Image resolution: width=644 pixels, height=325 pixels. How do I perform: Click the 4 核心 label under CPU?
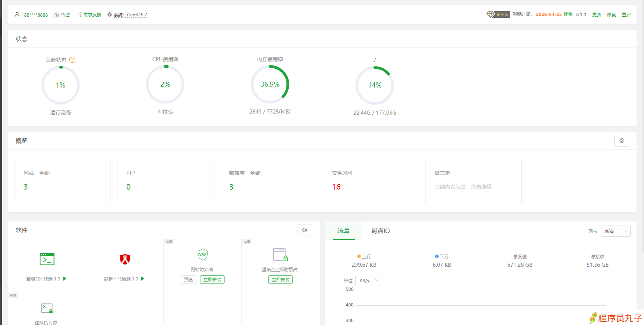click(165, 112)
